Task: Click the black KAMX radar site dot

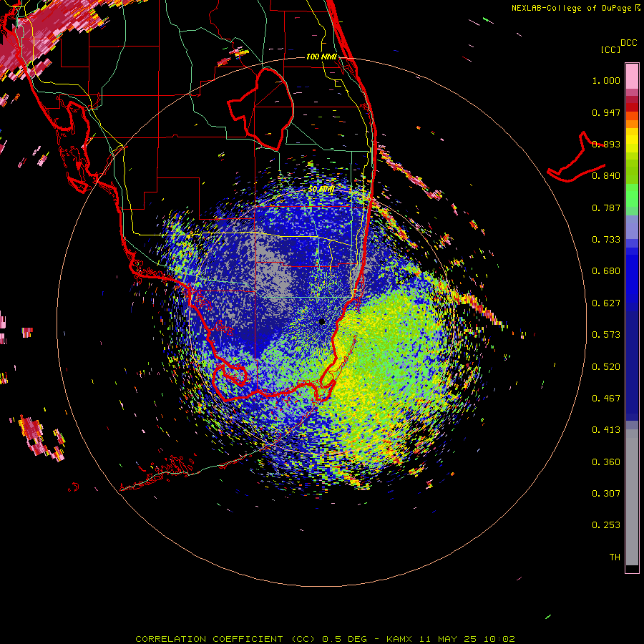Action: coord(322,321)
